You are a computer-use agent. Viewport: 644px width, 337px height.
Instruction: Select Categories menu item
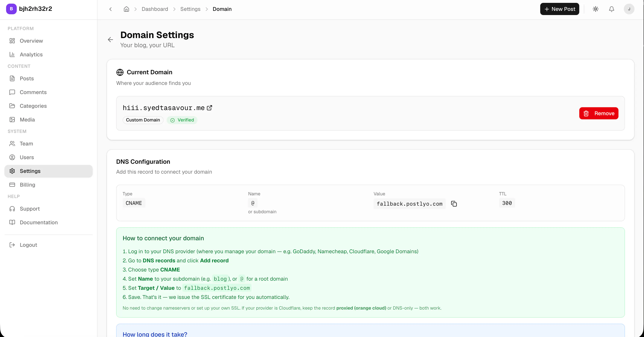pyautogui.click(x=49, y=106)
